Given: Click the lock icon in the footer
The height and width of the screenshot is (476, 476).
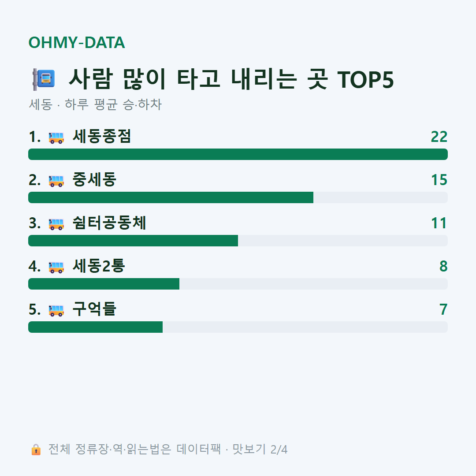Looking at the screenshot, I should coord(36,450).
